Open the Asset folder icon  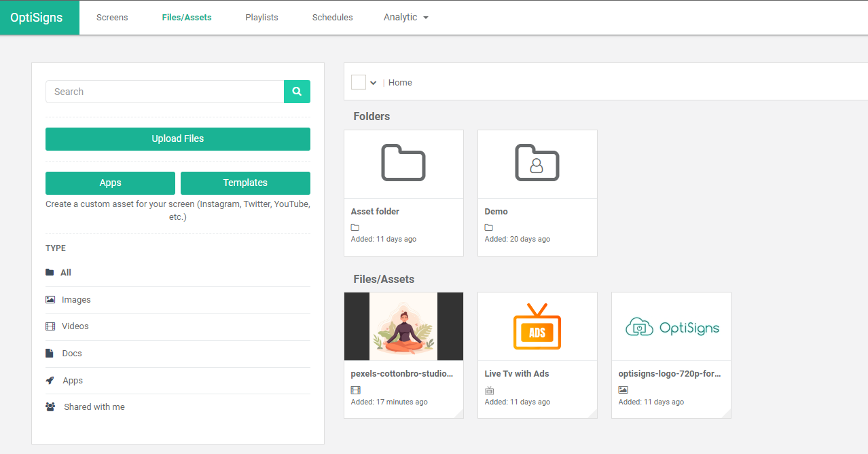coord(403,163)
